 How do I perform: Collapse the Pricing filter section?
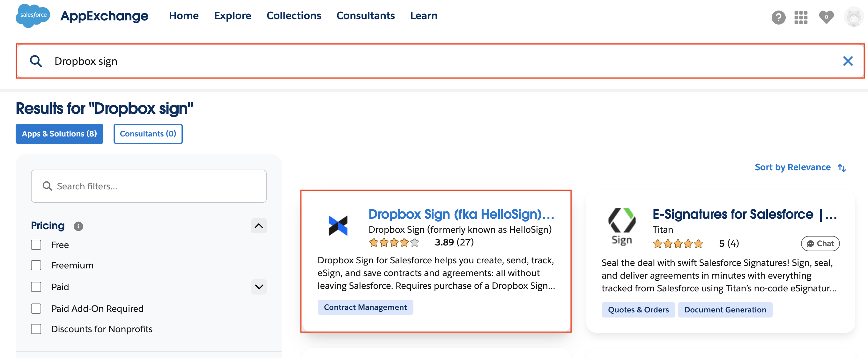pyautogui.click(x=259, y=226)
